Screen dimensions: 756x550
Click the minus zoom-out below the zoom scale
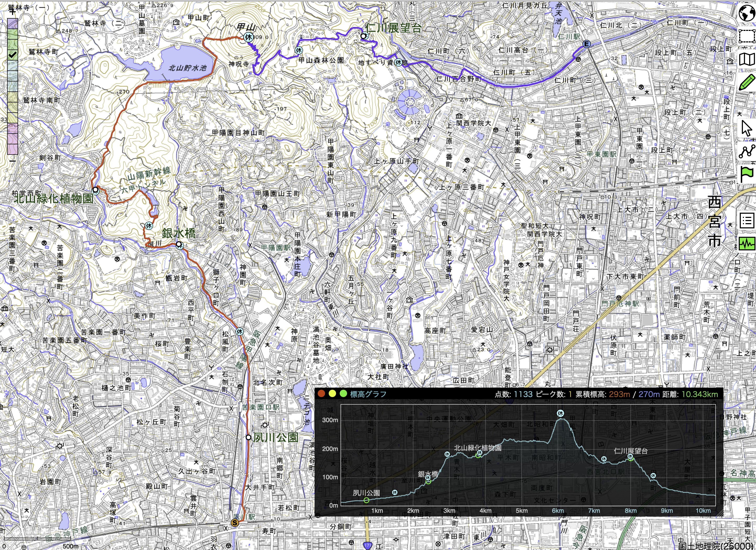click(13, 161)
